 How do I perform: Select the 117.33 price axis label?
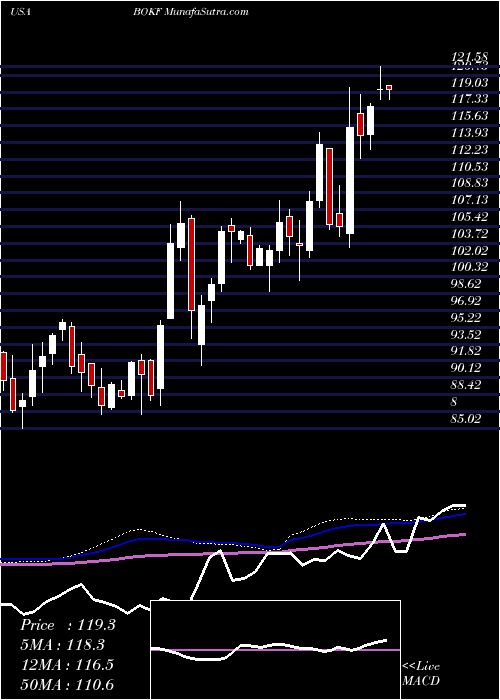469,99
